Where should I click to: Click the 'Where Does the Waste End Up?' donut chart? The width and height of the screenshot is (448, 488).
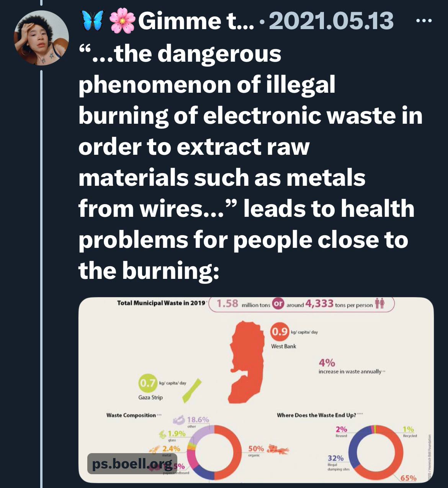click(x=377, y=451)
